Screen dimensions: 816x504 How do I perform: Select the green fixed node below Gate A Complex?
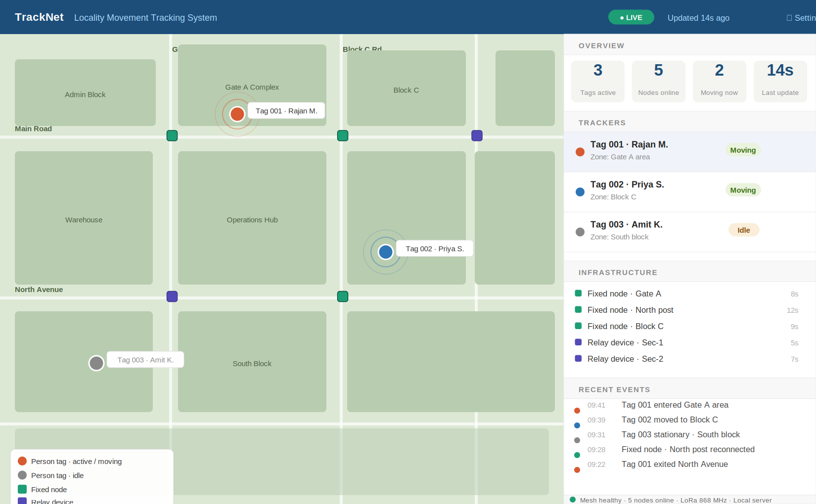172,135
